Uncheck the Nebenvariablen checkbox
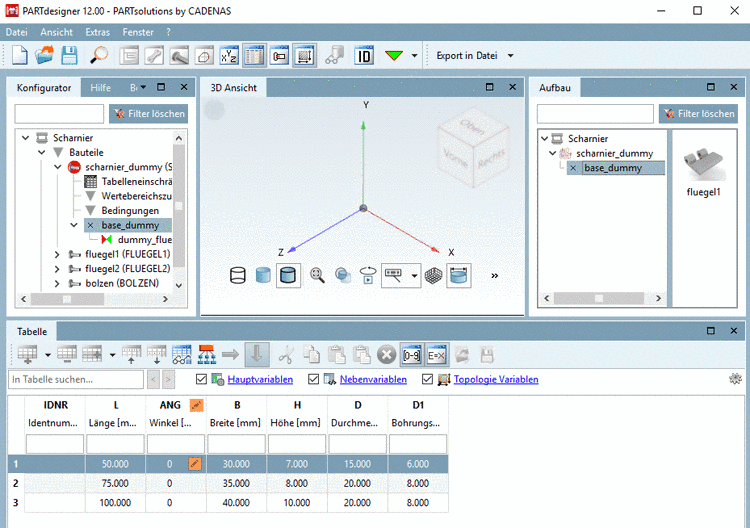 pyautogui.click(x=313, y=379)
